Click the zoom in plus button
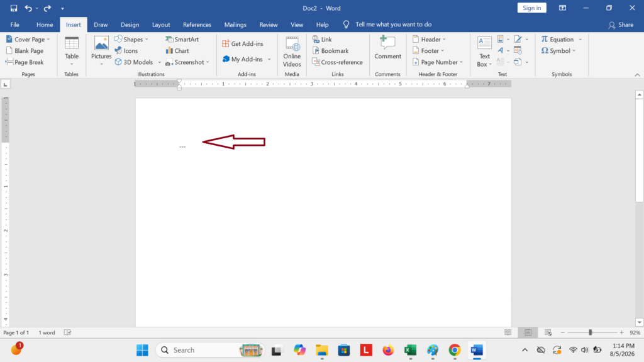The width and height of the screenshot is (644, 362). (622, 332)
